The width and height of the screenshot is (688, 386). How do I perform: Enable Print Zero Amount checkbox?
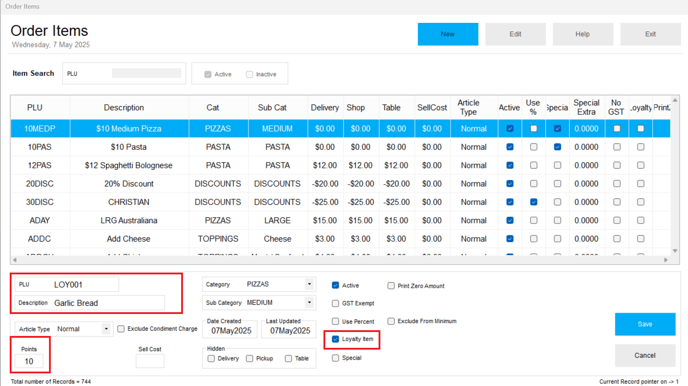391,286
